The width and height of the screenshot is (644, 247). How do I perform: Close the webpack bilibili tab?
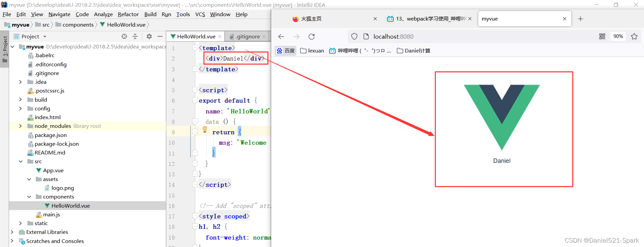coord(470,19)
